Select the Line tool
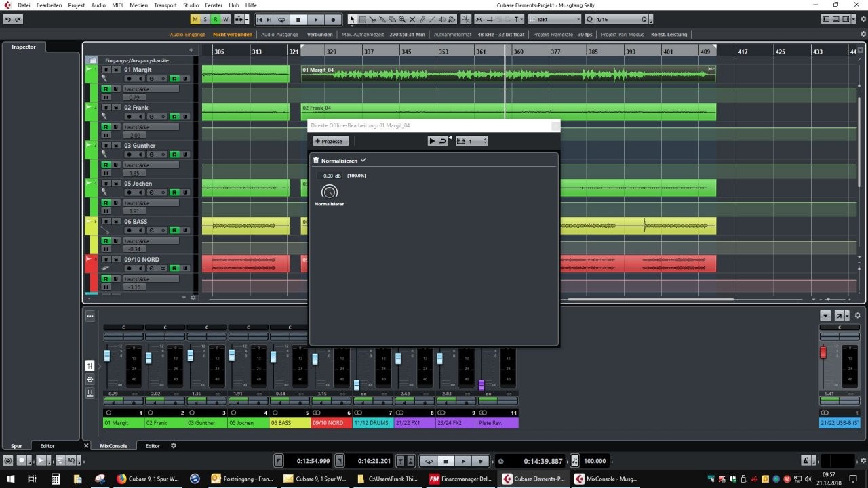Viewport: 868px width, 488px height. 431,20
